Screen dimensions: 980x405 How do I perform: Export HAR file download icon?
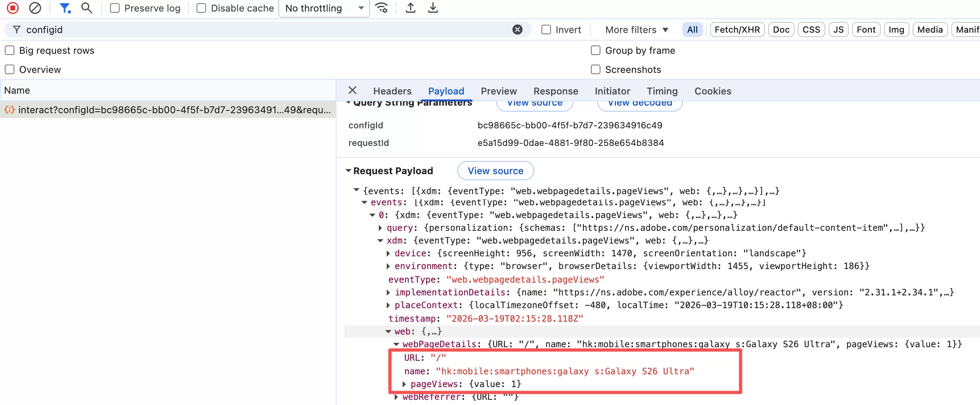(433, 8)
